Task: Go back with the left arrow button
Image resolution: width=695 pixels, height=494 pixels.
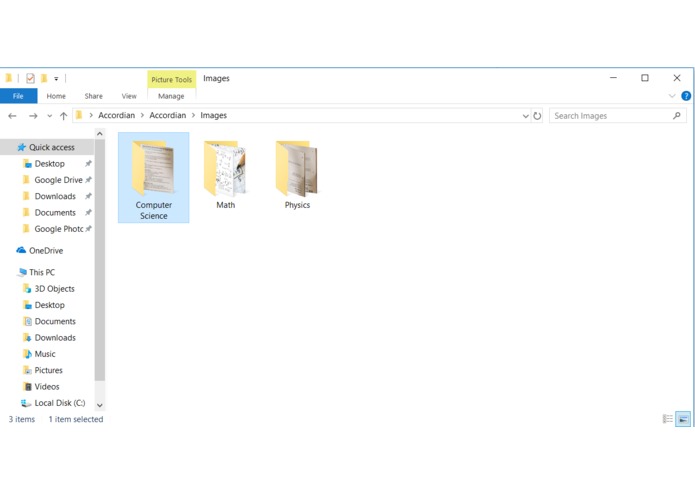Action: pos(12,116)
